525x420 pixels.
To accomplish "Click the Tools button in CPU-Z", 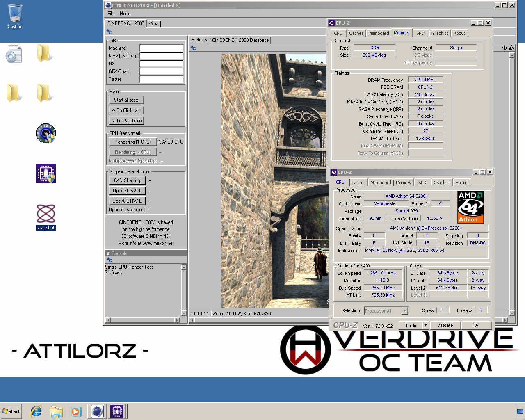I will pos(411,325).
